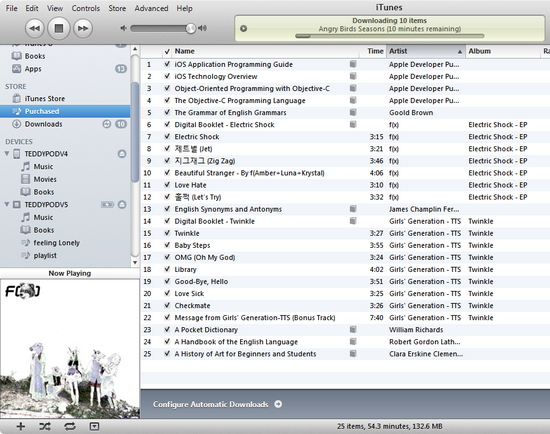The width and height of the screenshot is (550, 434).
Task: Open the Store menu
Action: 117,8
